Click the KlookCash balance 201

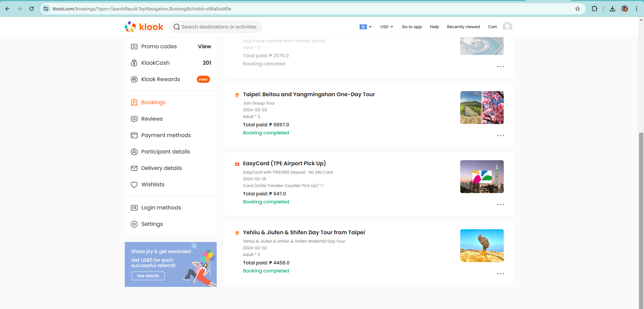tap(207, 63)
